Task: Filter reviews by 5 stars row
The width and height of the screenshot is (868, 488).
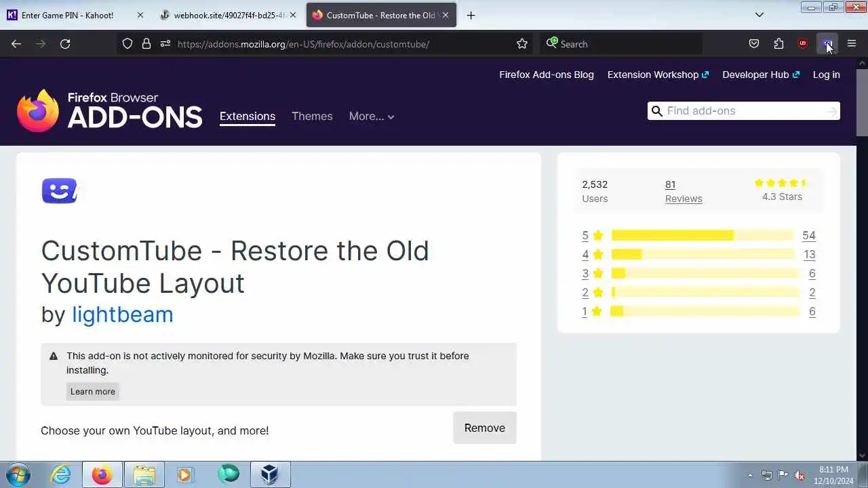Action: click(698, 235)
